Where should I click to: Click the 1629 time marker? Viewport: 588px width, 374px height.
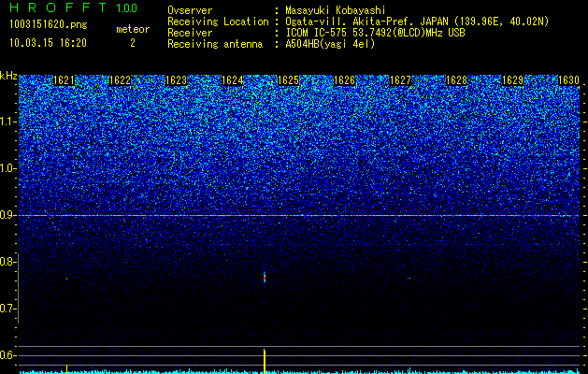click(512, 80)
